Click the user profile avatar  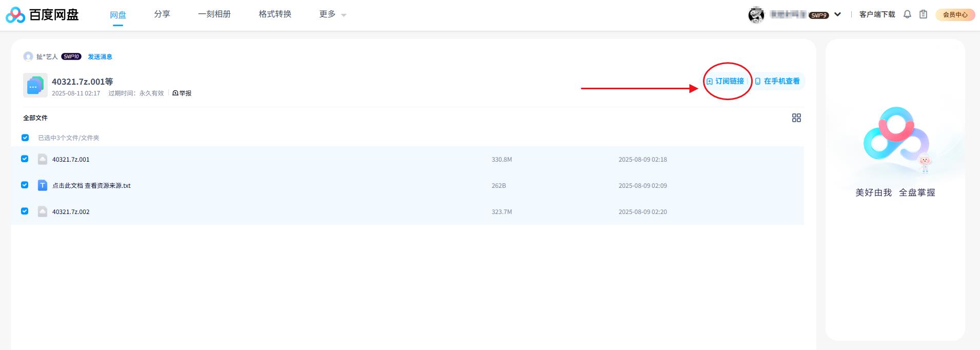(756, 15)
